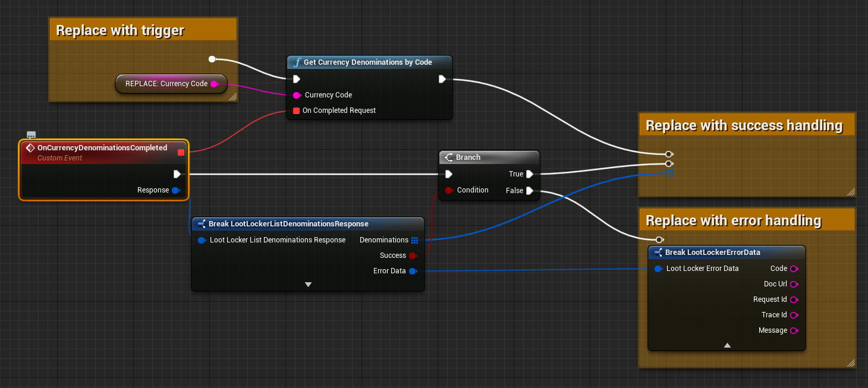Expand the Break LootLockerListDenominationsResponse node

point(308,285)
